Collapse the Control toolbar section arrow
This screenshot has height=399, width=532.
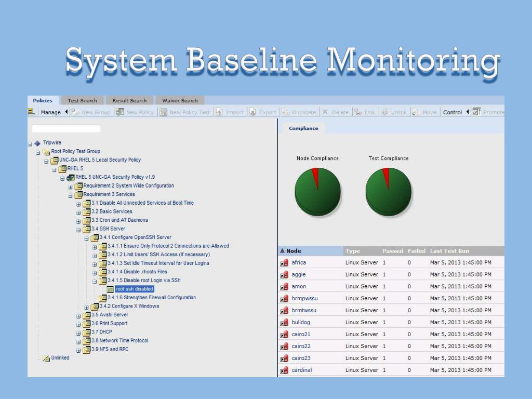[468, 112]
